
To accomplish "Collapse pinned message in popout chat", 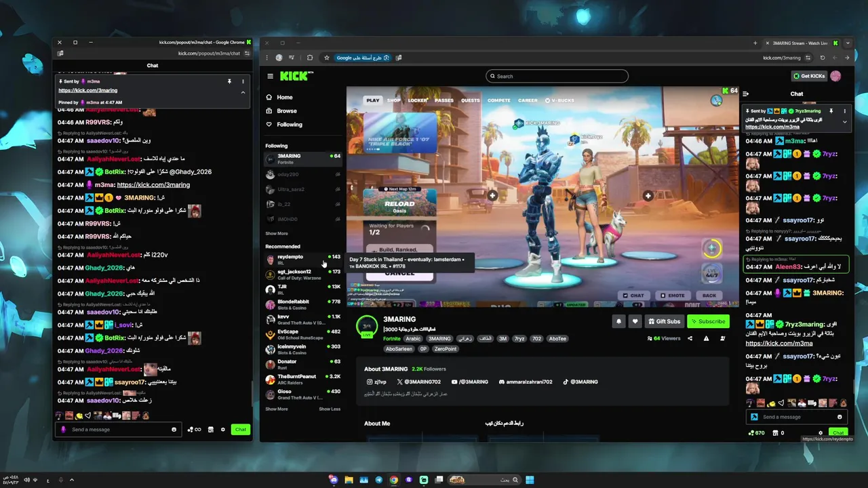I will [243, 93].
